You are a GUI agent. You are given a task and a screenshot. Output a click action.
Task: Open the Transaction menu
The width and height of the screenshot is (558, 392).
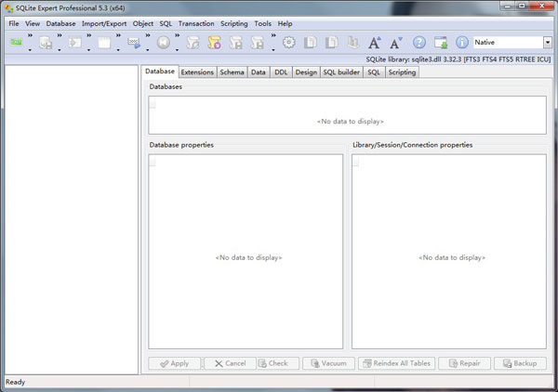point(196,24)
